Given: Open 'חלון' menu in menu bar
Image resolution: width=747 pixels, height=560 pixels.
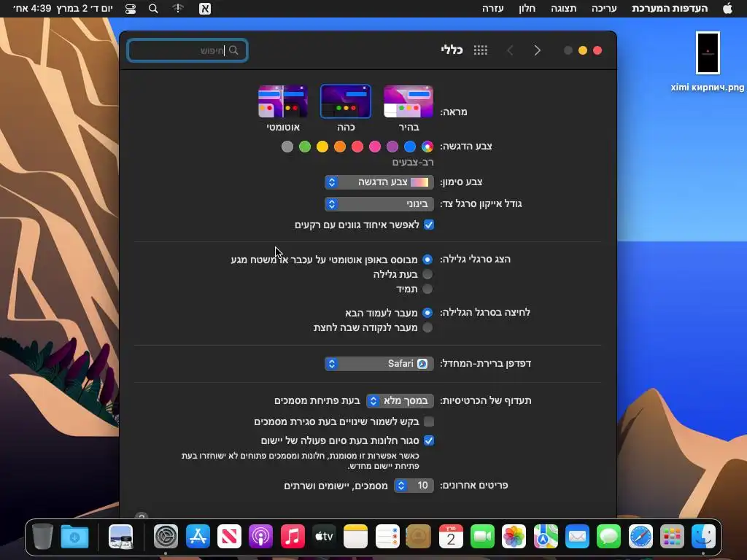Looking at the screenshot, I should (x=527, y=9).
